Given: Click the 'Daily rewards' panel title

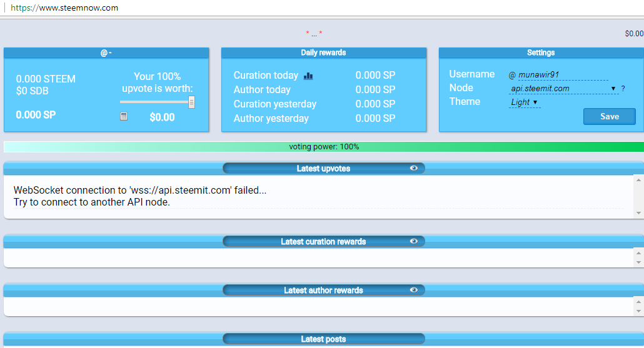Looking at the screenshot, I should (x=323, y=52).
